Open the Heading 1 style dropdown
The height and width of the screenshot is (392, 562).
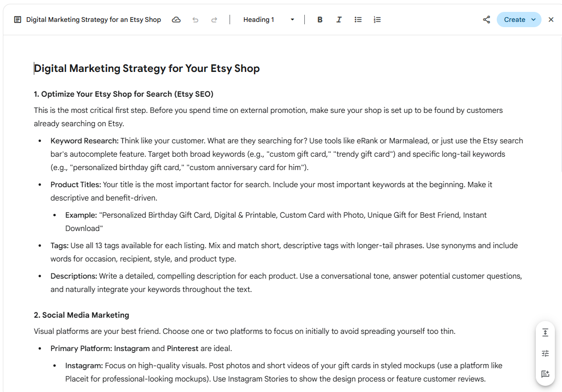pos(269,20)
